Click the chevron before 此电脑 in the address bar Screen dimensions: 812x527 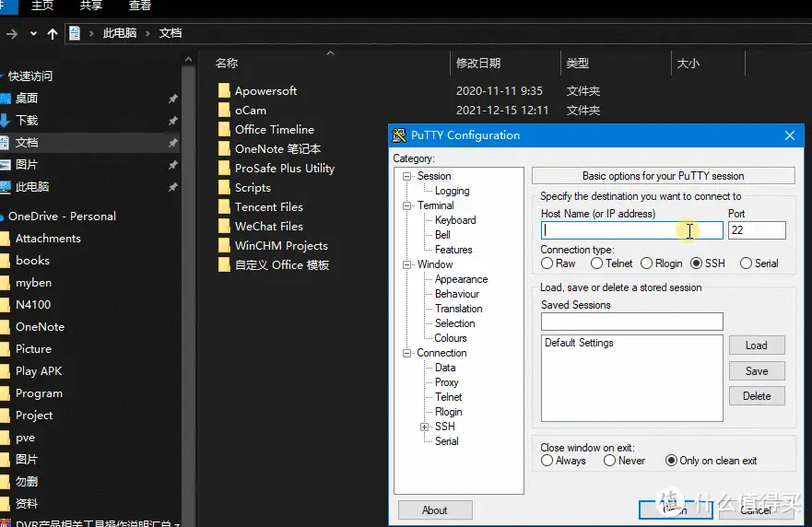(x=91, y=33)
